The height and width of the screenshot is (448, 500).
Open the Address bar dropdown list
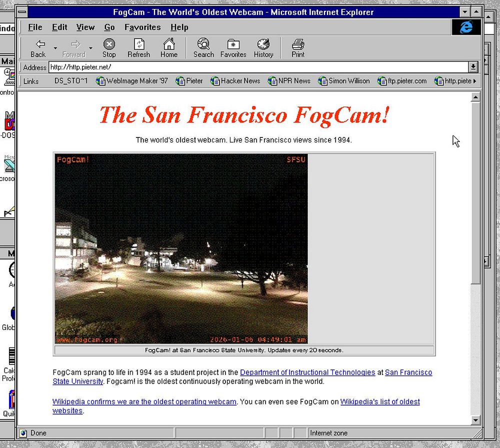click(x=473, y=67)
